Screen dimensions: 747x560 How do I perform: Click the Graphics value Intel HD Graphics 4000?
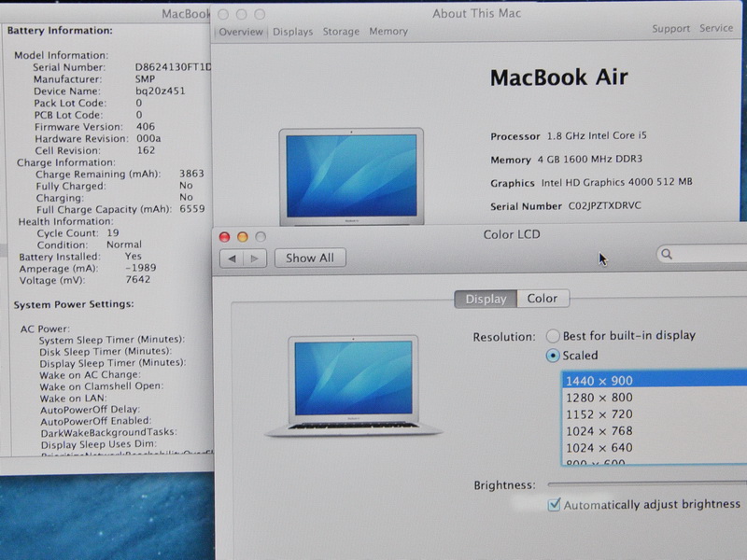tap(616, 182)
